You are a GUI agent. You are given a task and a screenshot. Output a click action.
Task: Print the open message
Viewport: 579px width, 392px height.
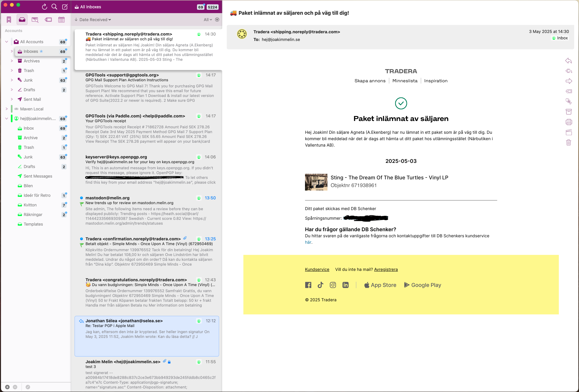[x=569, y=122]
